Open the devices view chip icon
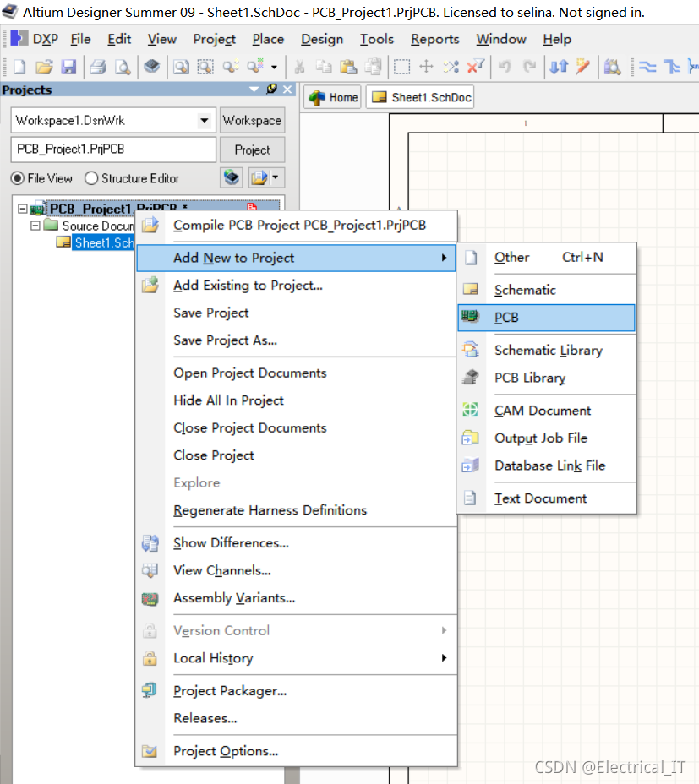699x784 pixels. 151,66
